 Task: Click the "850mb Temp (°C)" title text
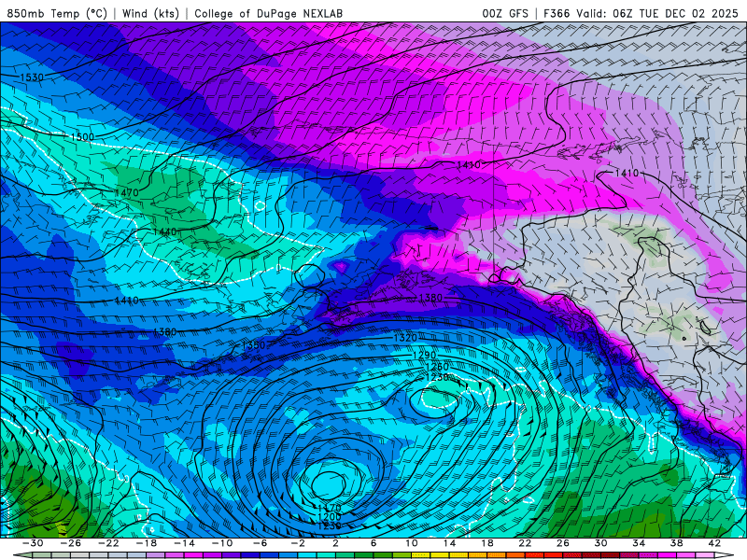pyautogui.click(x=57, y=13)
